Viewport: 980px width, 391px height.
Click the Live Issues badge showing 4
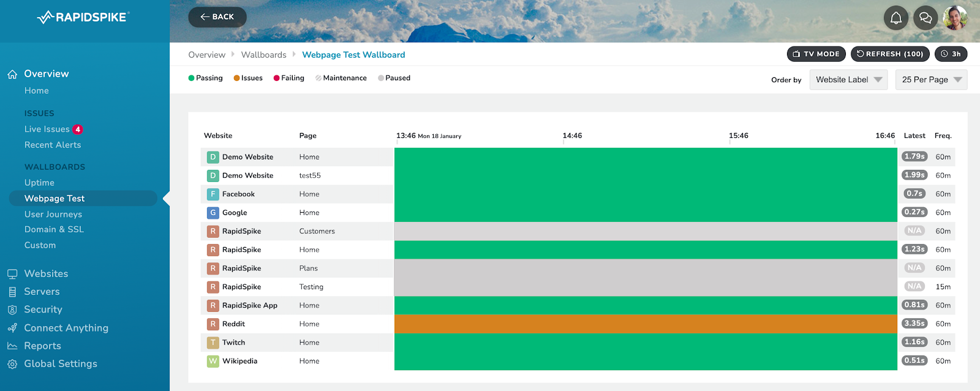[78, 129]
